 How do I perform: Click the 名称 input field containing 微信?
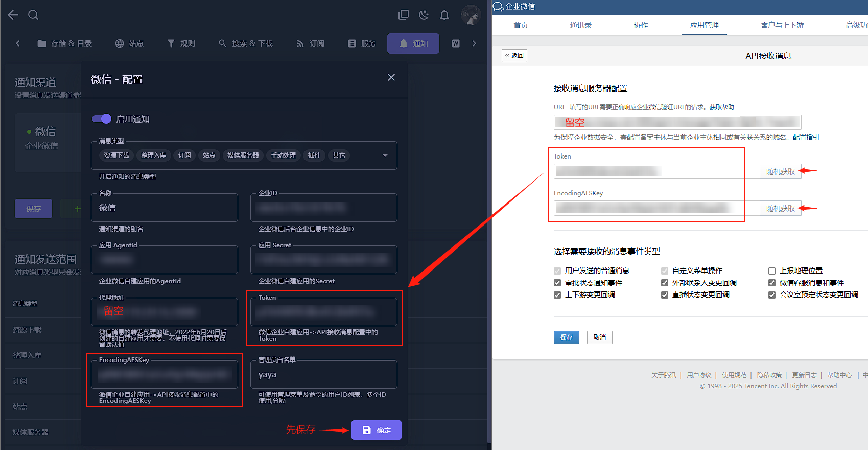165,208
